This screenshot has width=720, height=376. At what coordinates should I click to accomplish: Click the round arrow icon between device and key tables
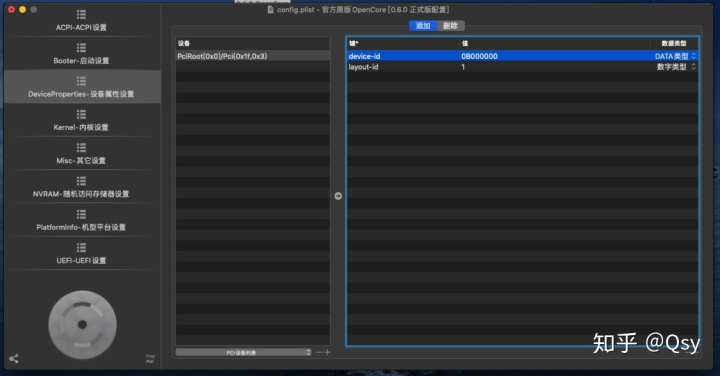[338, 196]
